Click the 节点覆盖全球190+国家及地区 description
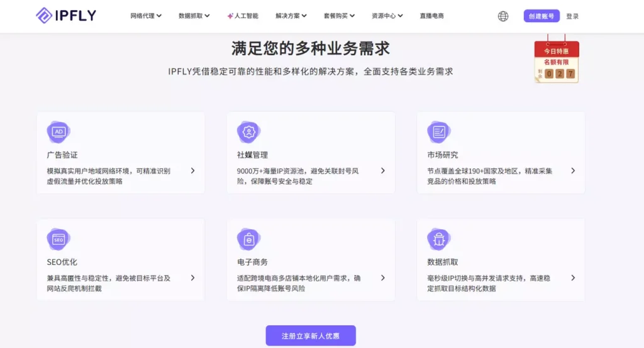This screenshot has height=348, width=644. click(x=489, y=176)
